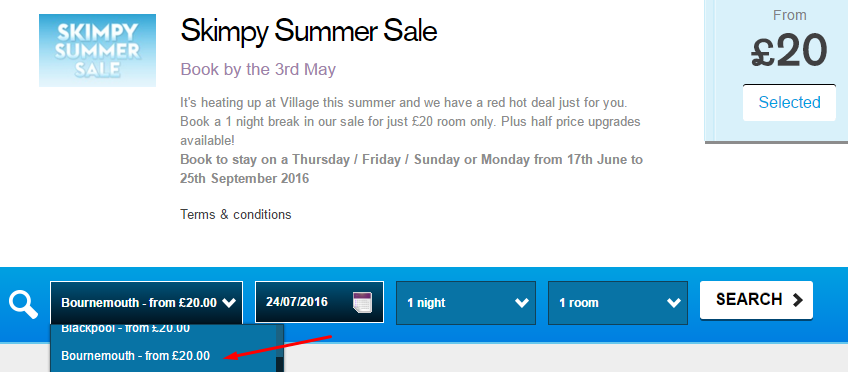Click the chevron on the 1 night selector
Screen dimensions: 848x372
point(522,303)
